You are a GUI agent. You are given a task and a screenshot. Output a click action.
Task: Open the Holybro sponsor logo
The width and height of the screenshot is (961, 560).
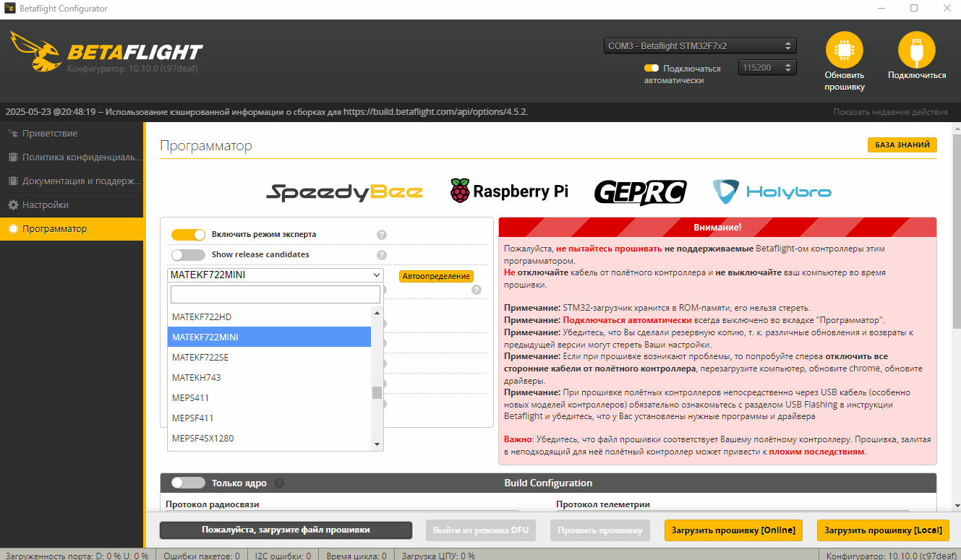[772, 191]
